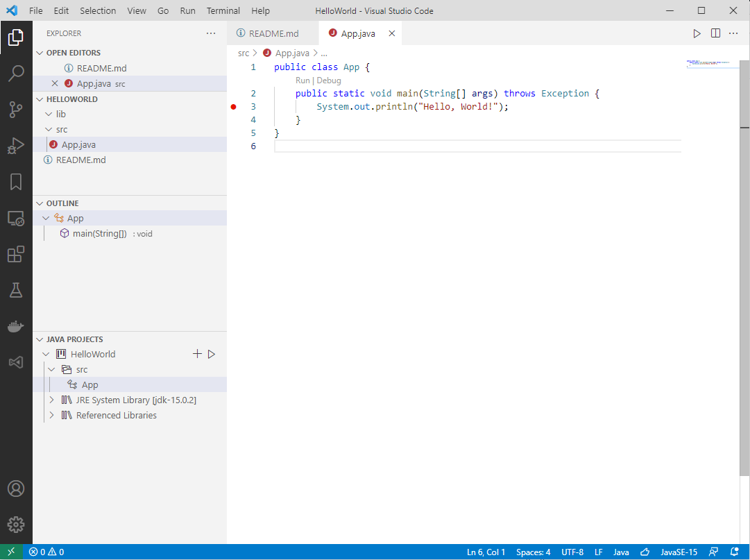Viewport: 750px width, 560px height.
Task: Open the Docker view in the activity bar
Action: 16,326
